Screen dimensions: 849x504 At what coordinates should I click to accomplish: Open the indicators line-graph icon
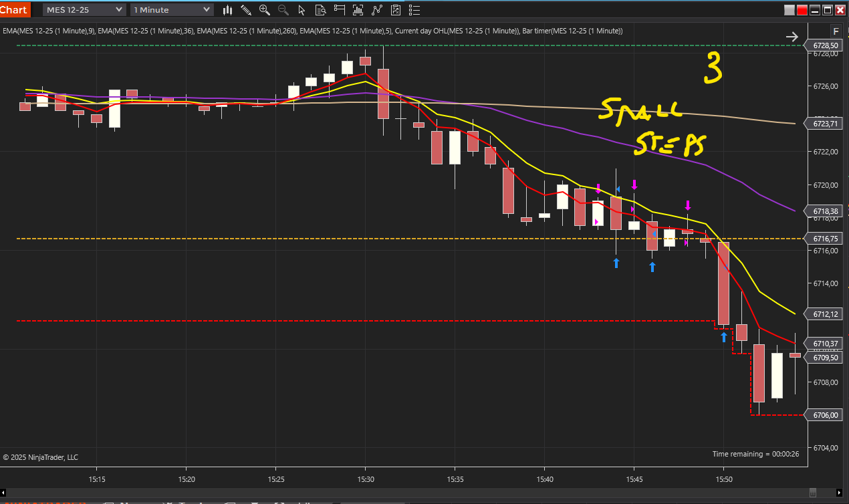(378, 10)
